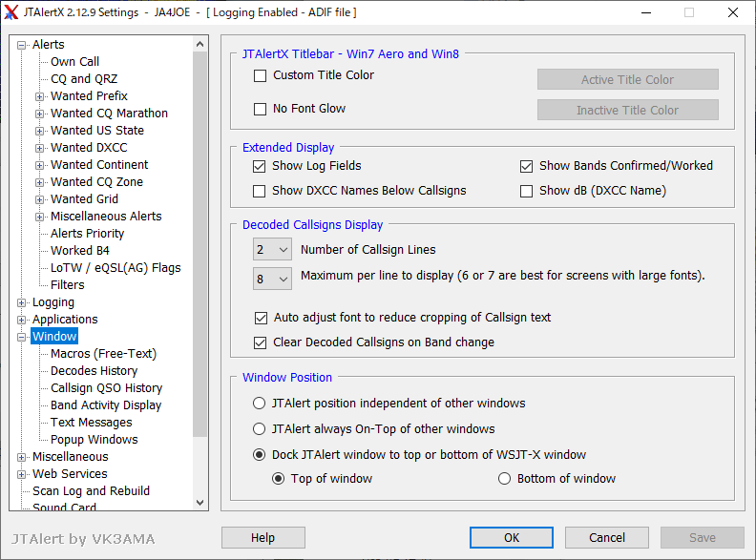This screenshot has width=756, height=560.
Task: Open the Worked B4 settings
Action: pyautogui.click(x=80, y=251)
